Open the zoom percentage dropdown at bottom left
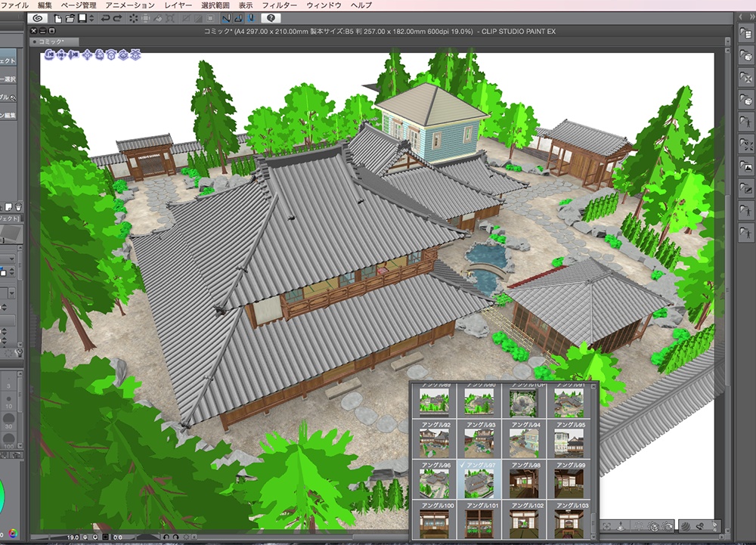The width and height of the screenshot is (756, 545). tap(73, 537)
